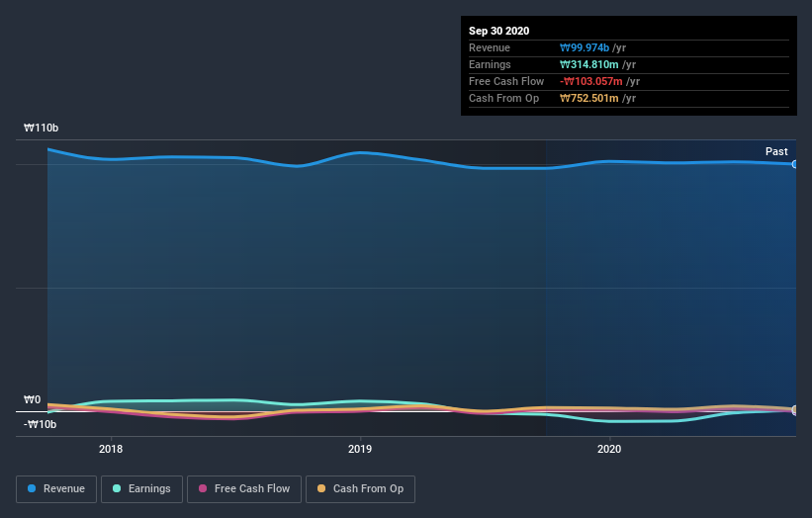
Task: Click the 2019 x-axis label
Action: point(360,449)
